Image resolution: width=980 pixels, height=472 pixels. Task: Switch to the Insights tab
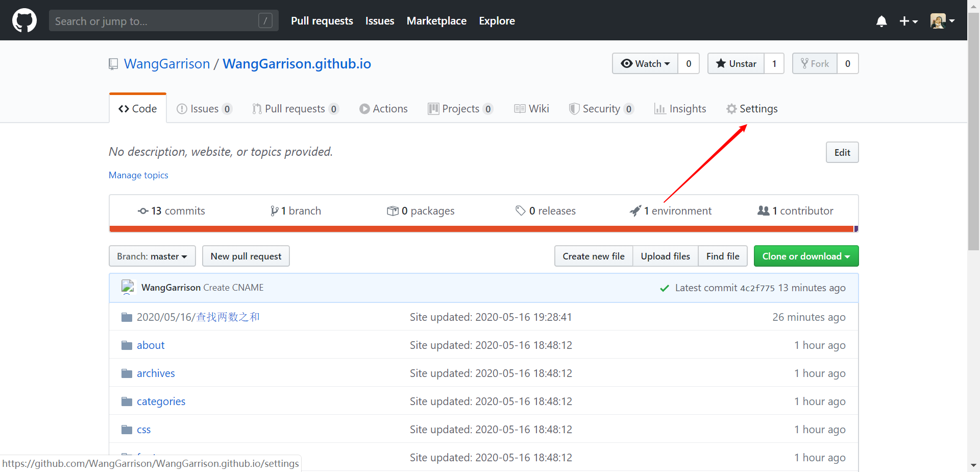click(680, 109)
